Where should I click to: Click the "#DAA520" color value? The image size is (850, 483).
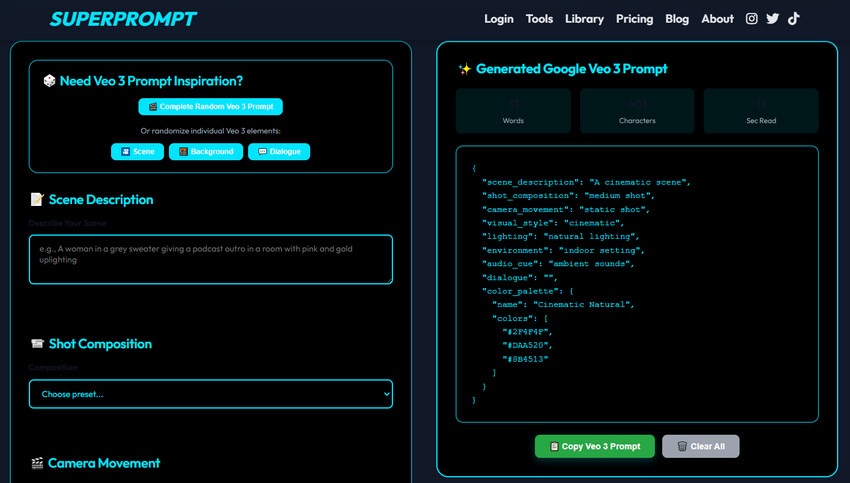(x=527, y=345)
